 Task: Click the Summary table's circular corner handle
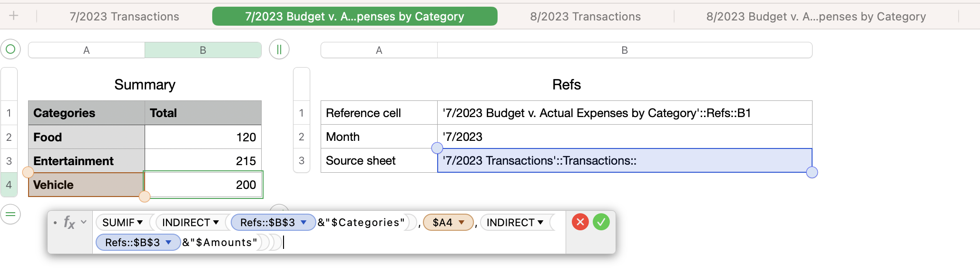(x=10, y=49)
